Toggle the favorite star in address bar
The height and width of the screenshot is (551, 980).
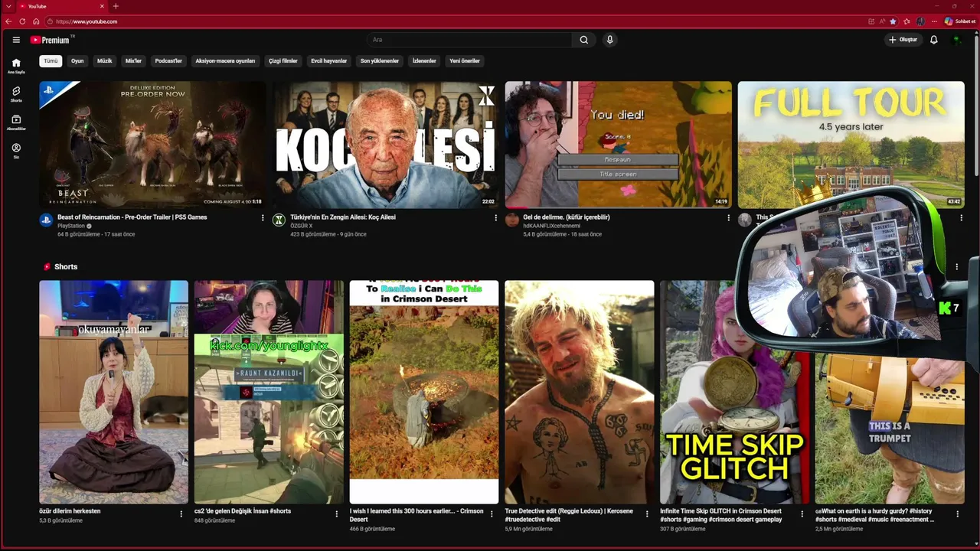[893, 21]
